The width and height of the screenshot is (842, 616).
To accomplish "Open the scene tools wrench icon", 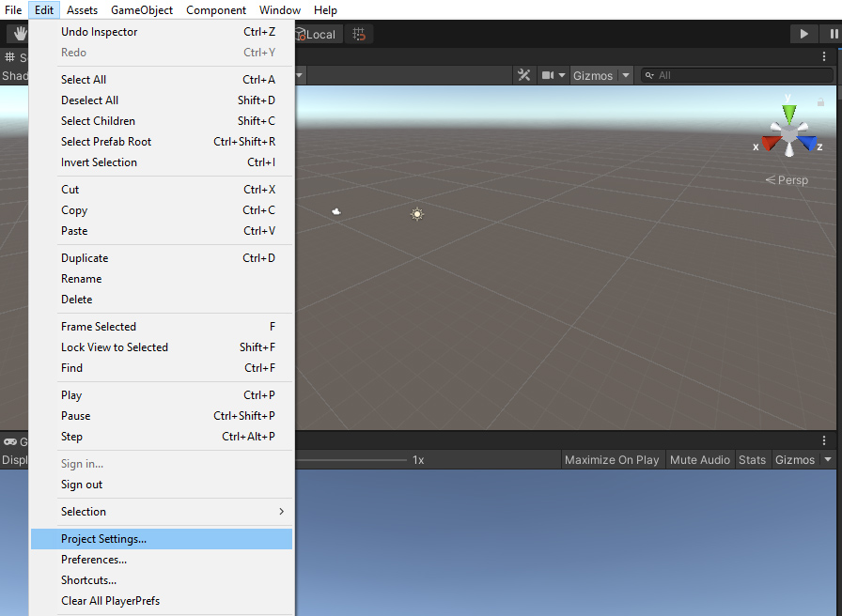I will point(524,75).
